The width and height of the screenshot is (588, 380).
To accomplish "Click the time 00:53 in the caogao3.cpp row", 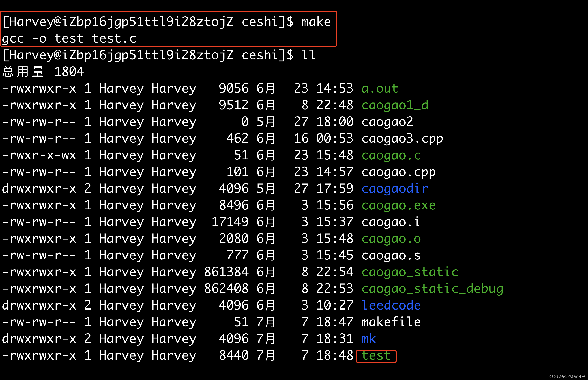I will [335, 139].
